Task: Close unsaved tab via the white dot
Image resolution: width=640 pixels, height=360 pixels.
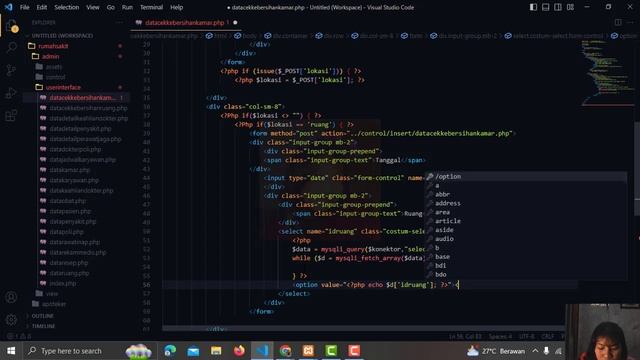Action: [235, 23]
